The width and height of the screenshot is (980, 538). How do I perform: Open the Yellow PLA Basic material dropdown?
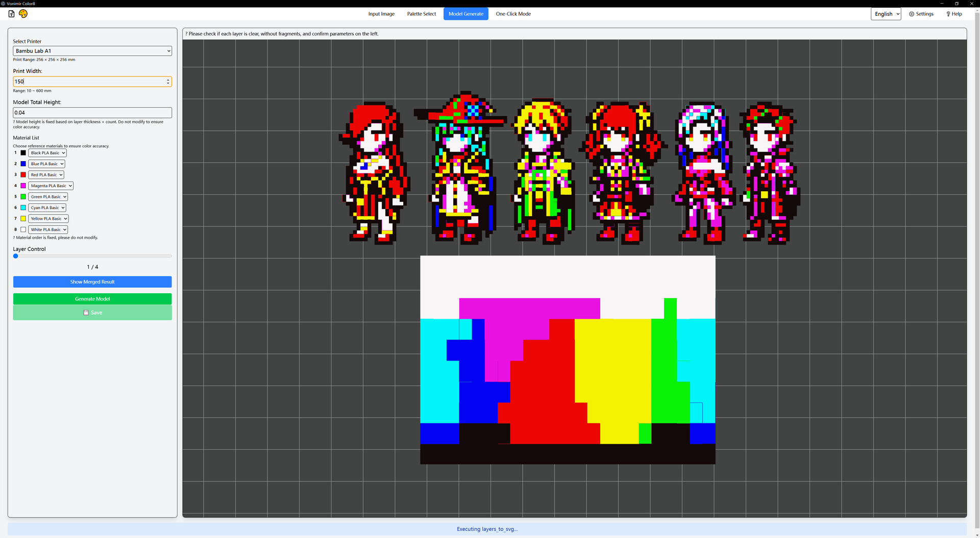48,218
